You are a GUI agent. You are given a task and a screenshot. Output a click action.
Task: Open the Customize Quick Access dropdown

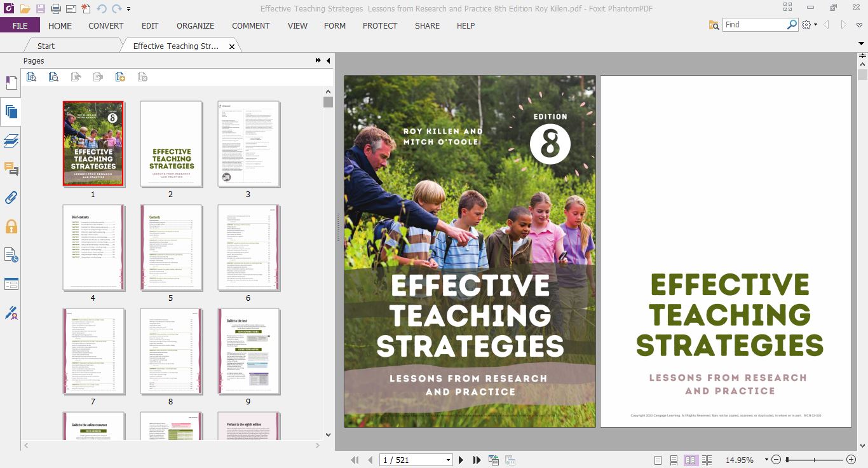pos(129,10)
